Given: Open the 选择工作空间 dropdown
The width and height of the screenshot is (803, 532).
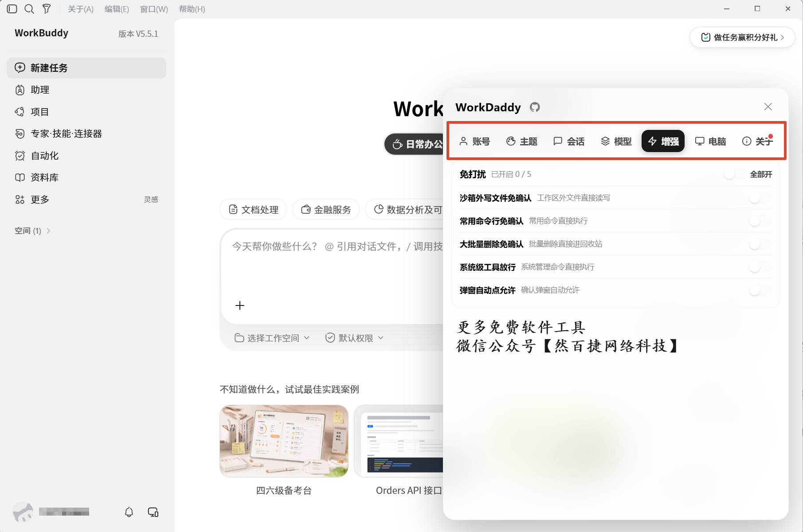Looking at the screenshot, I should [x=272, y=338].
